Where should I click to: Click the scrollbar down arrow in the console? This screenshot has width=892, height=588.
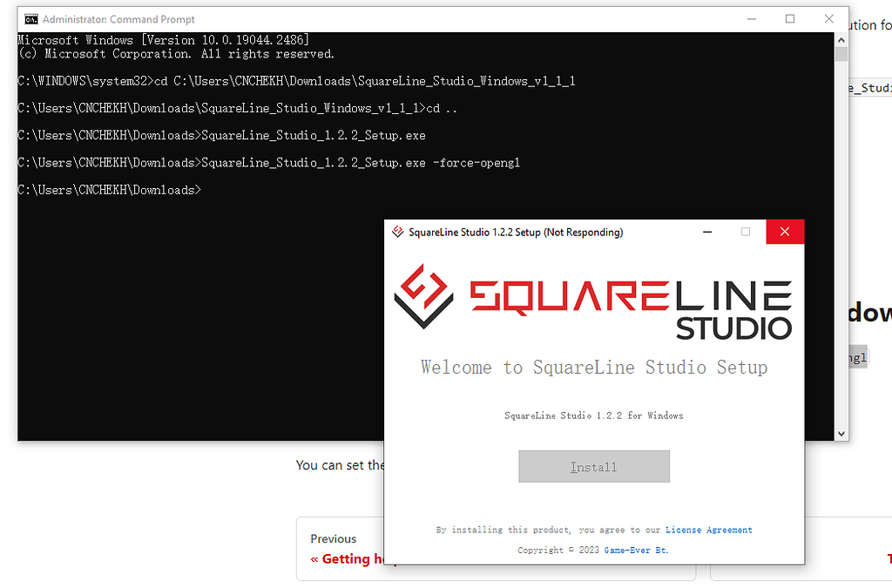841,432
